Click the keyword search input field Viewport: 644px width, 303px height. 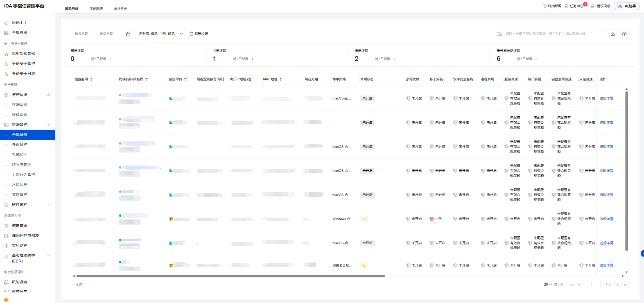550,34
